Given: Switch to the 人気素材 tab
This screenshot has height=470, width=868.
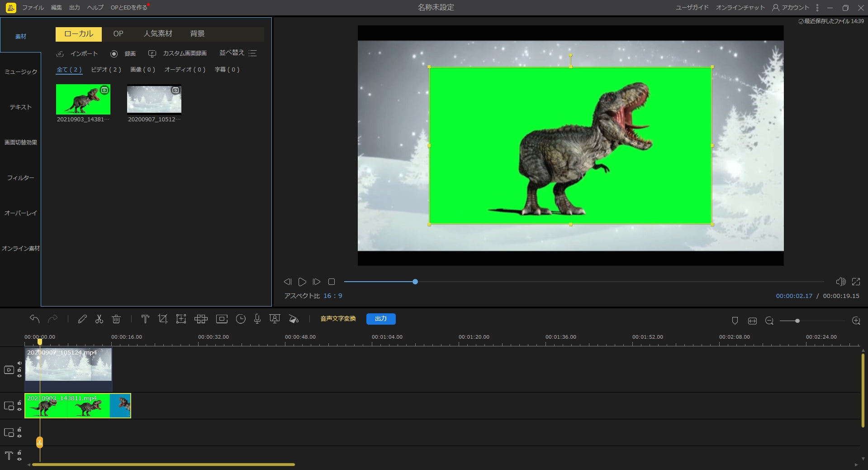Looking at the screenshot, I should (158, 34).
